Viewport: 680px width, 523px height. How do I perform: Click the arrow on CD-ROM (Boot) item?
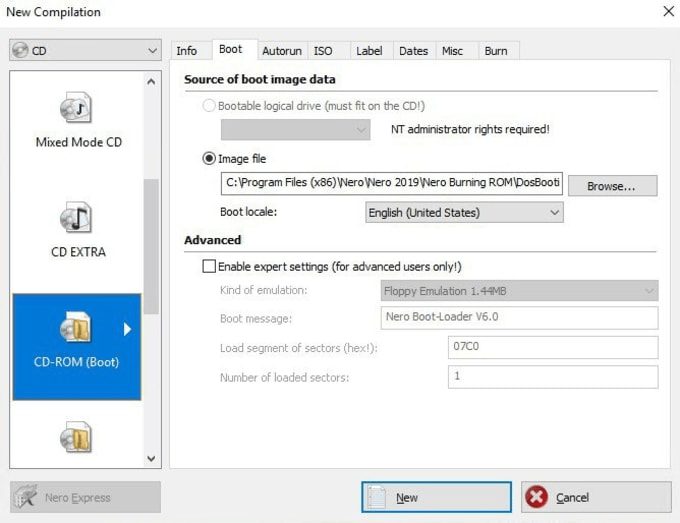pos(127,329)
